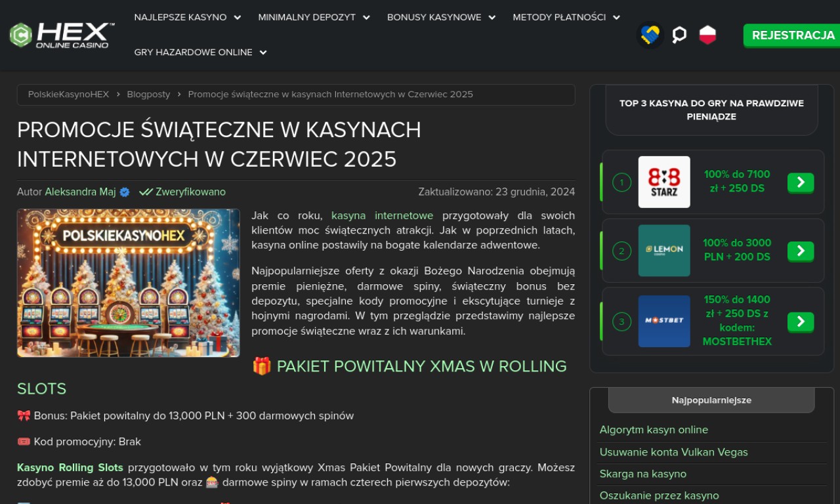The height and width of the screenshot is (504, 840).
Task: Expand the Najlepsze Kasyno menu chevron
Action: pos(238,18)
